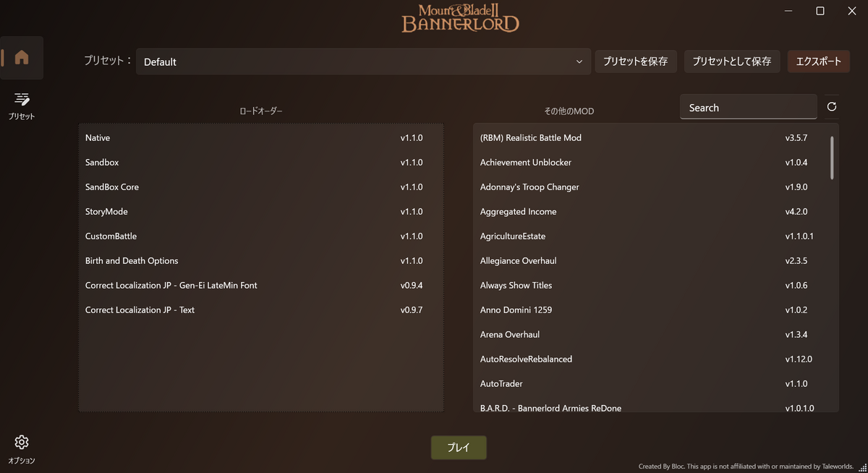868x473 pixels.
Task: Click the プリセットを保存 button
Action: click(636, 61)
